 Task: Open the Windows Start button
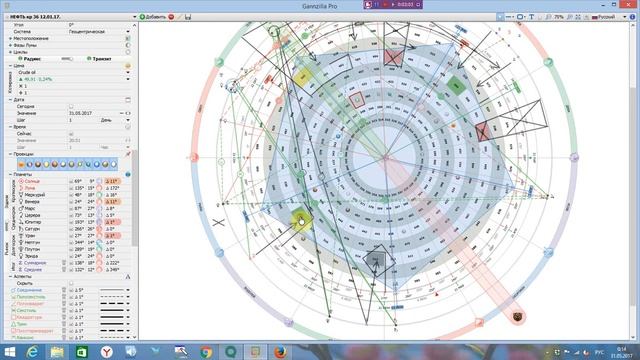coord(9,352)
